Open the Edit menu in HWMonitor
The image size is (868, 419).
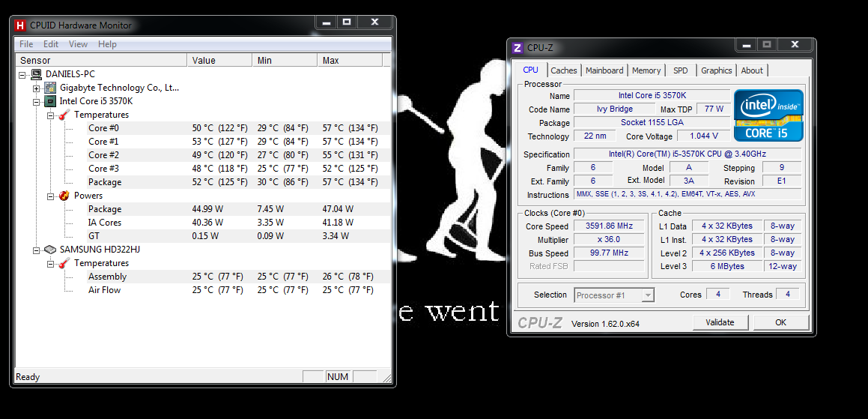[x=51, y=44]
